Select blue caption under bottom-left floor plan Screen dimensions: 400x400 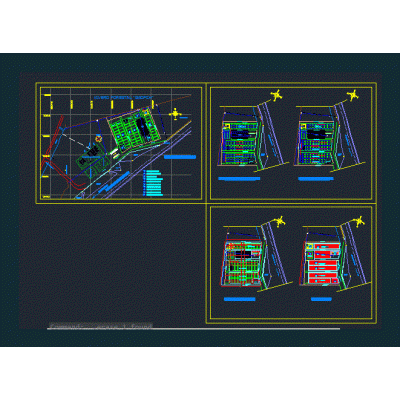239,299
